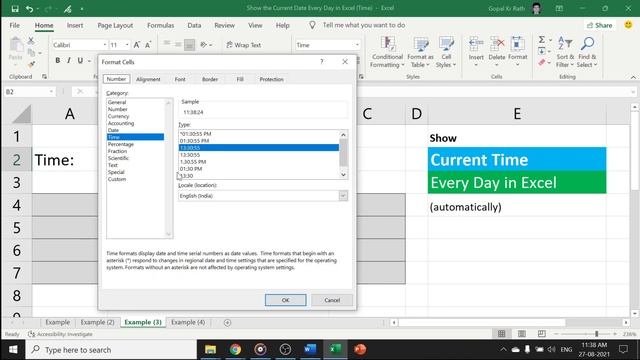
Task: Cut the selection with scissors icon
Action: tap(31, 40)
